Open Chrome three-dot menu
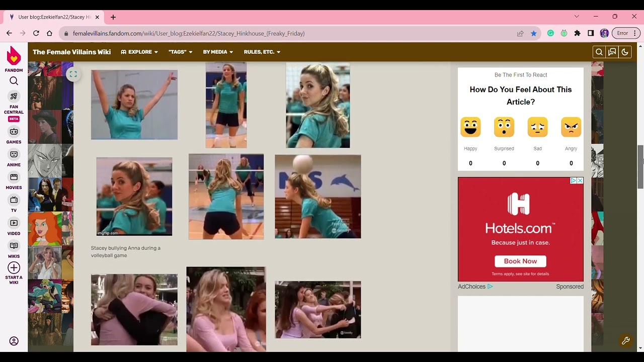 [634, 33]
